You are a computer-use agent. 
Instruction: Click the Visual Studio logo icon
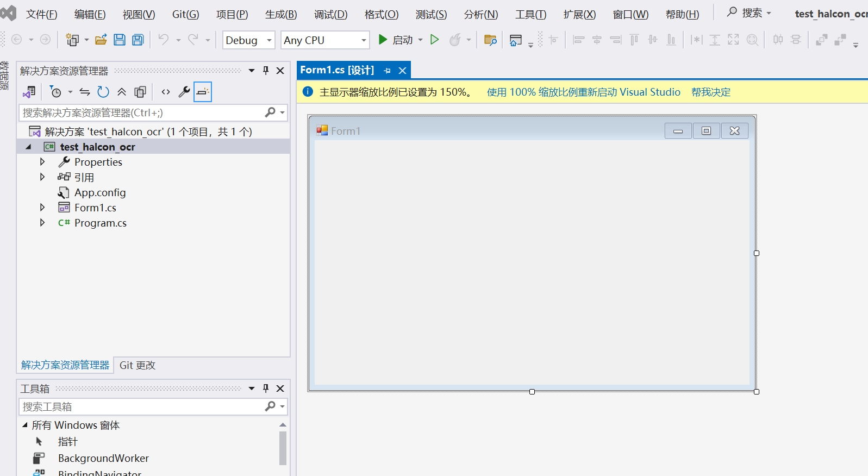tap(8, 13)
